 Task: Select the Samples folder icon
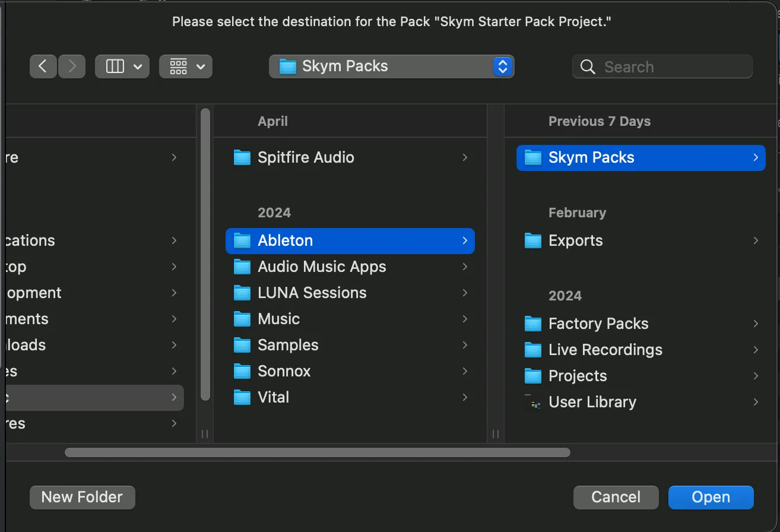pos(242,345)
